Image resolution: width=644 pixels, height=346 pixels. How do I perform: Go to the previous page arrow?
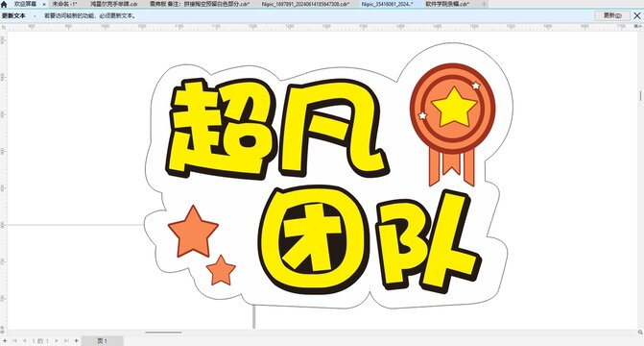24,340
